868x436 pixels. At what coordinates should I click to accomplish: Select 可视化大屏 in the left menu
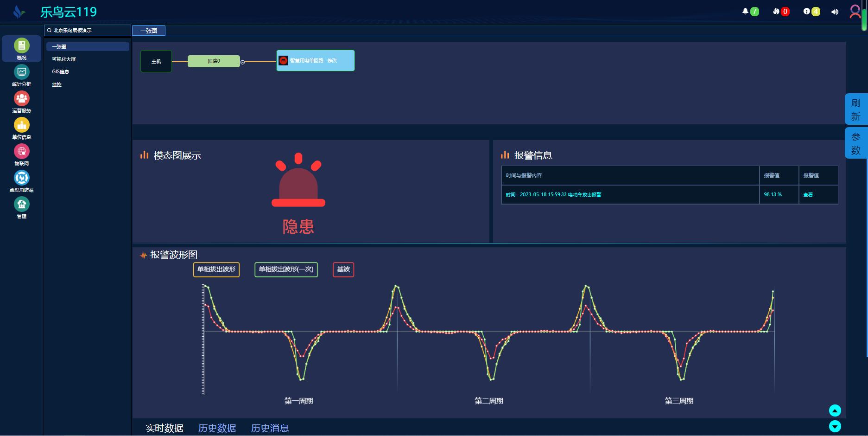(64, 59)
